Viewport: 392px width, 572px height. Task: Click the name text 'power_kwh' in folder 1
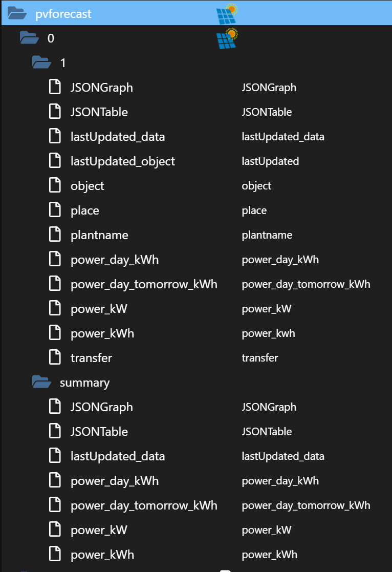[268, 333]
